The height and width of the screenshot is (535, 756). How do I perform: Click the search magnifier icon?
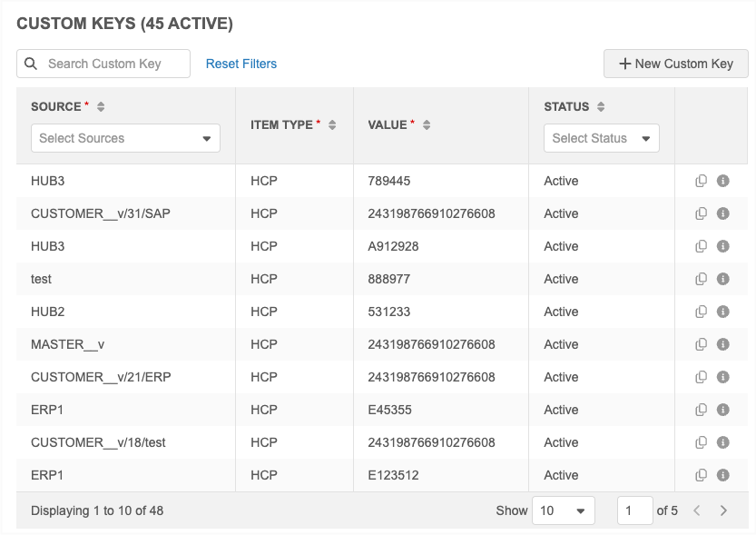[32, 64]
